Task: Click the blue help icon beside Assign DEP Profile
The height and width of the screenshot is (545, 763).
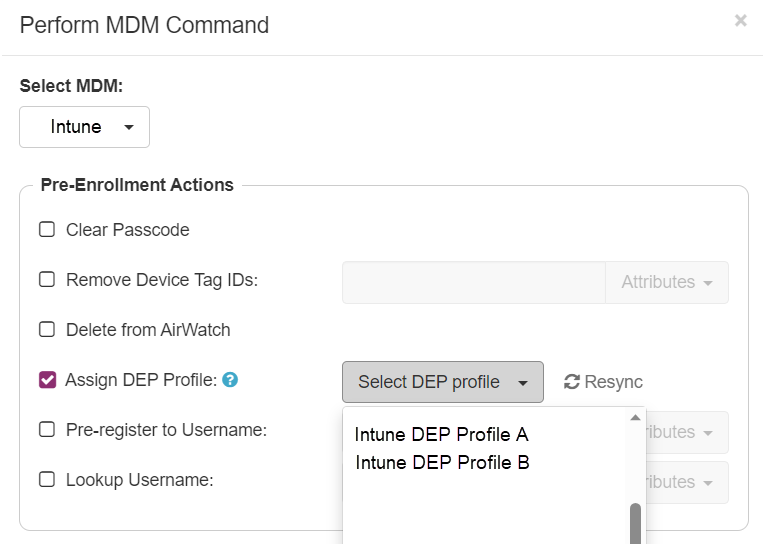Action: point(230,380)
